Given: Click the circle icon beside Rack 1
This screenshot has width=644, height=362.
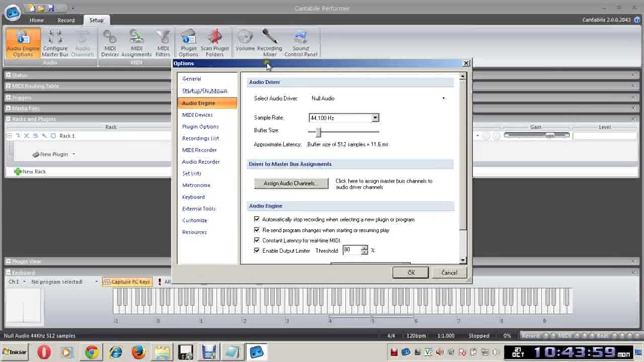Looking at the screenshot, I should tap(53, 136).
